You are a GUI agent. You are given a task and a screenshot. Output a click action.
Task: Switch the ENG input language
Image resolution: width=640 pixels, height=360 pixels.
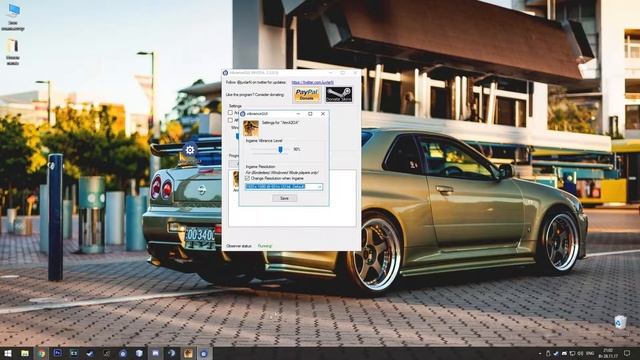click(590, 353)
